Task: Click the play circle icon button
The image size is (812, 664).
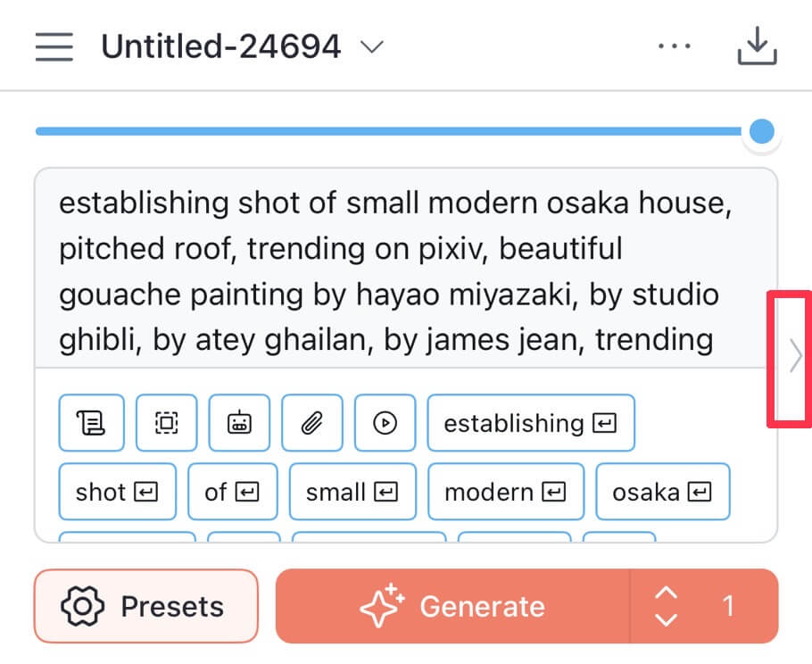Action: click(385, 423)
